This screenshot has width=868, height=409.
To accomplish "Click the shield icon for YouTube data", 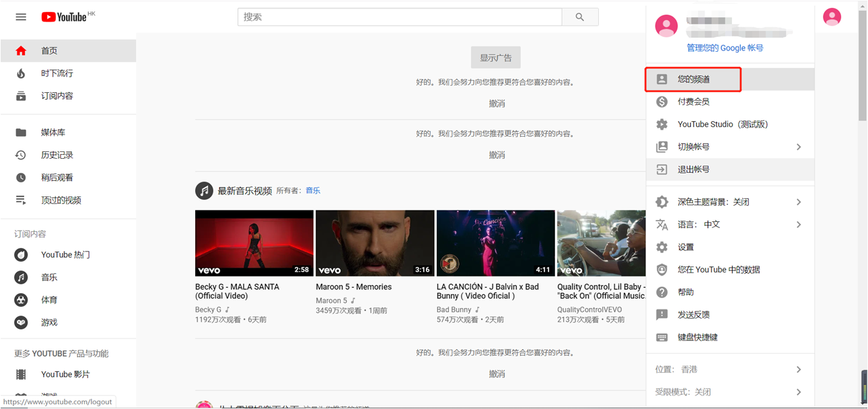I will click(x=662, y=270).
